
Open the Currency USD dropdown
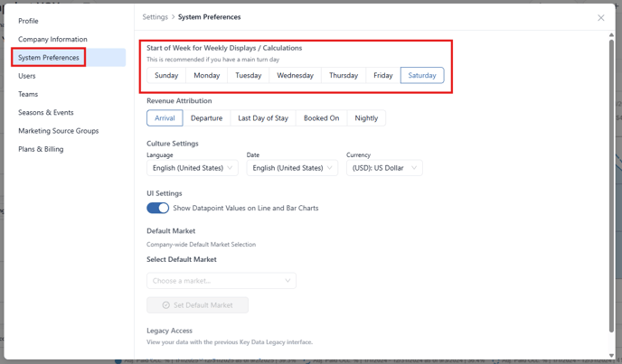(x=384, y=168)
